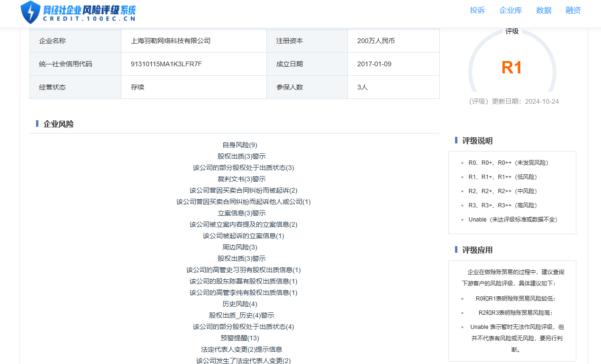Open 该公司的股东陈磊有股权出质信息(1) entry
This screenshot has width=601, height=364.
coord(244,281)
